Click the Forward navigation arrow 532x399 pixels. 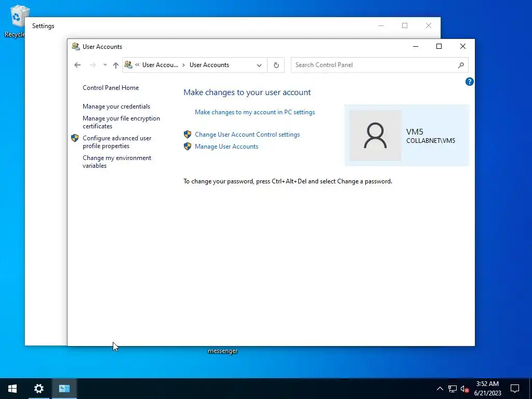pyautogui.click(x=92, y=65)
